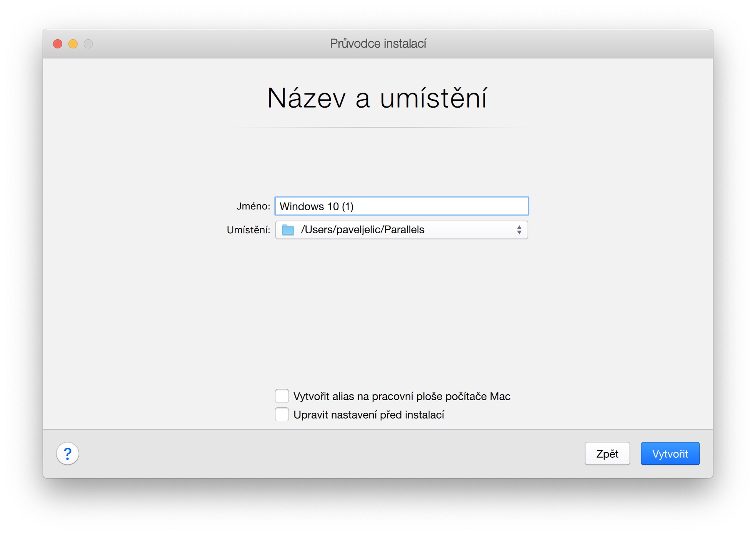Click the 'Vytvořit alias na pracovní ploše' label
This screenshot has height=535, width=756.
pyautogui.click(x=401, y=396)
